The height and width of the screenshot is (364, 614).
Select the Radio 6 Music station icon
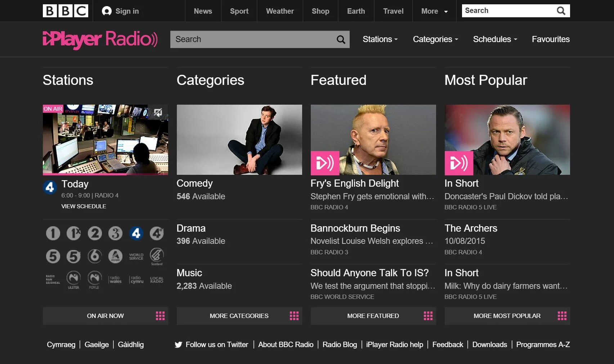coord(95,256)
